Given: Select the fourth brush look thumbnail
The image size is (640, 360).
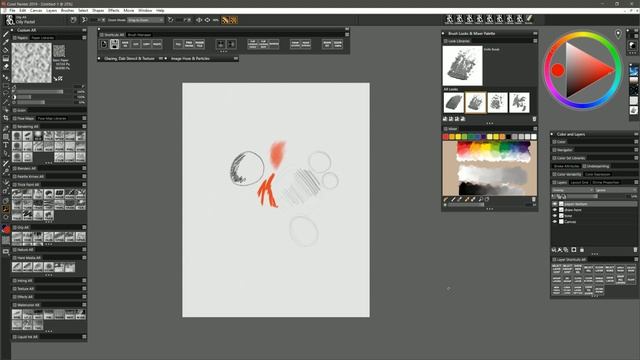Looking at the screenshot, I should (519, 102).
